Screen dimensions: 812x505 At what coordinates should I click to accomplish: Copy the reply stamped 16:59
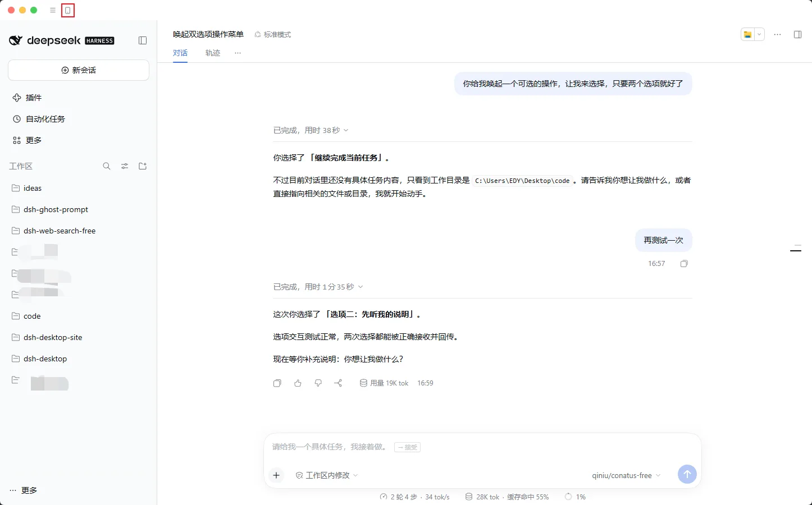tap(277, 383)
